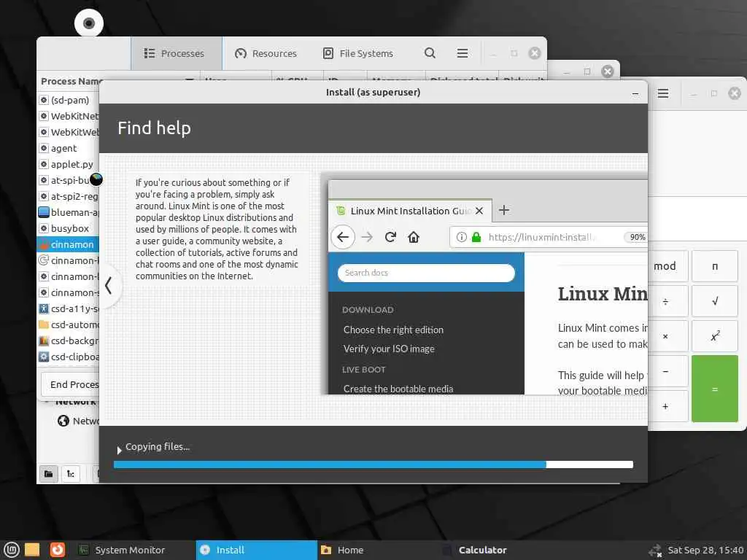
Task: Close the Linux Mint Installation Guide tab
Action: [479, 211]
